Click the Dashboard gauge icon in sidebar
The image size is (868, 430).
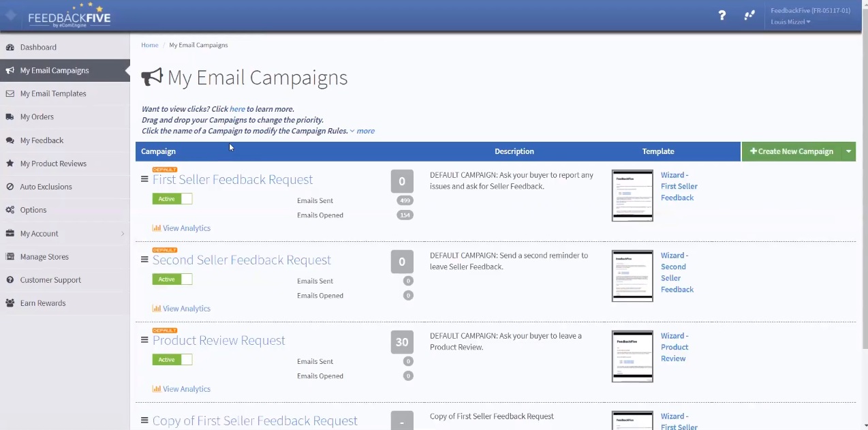click(x=10, y=47)
